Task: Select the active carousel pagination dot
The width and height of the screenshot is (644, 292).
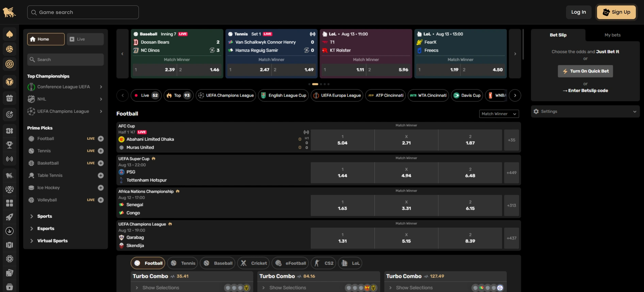Action: (x=315, y=84)
